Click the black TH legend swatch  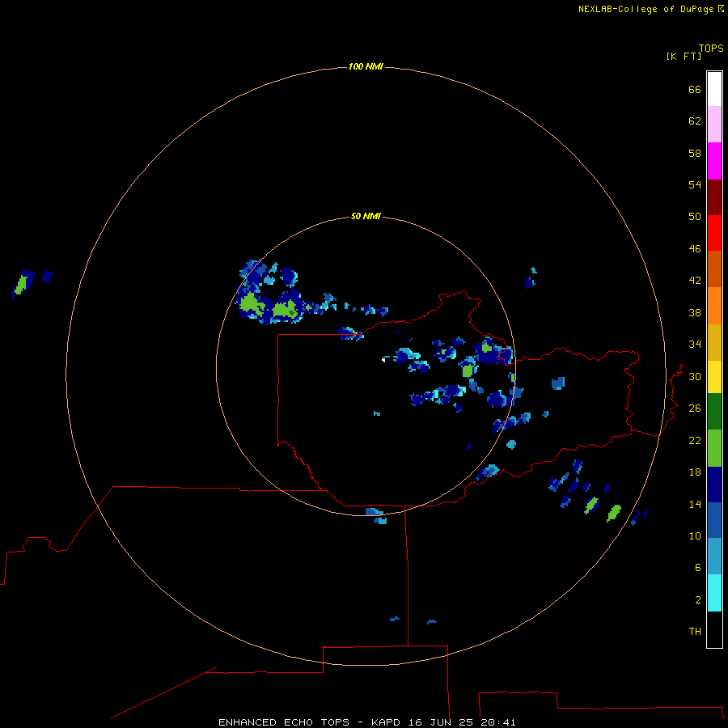point(714,629)
